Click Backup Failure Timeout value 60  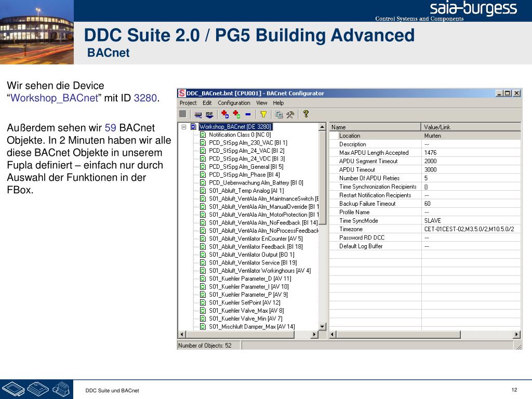click(427, 204)
